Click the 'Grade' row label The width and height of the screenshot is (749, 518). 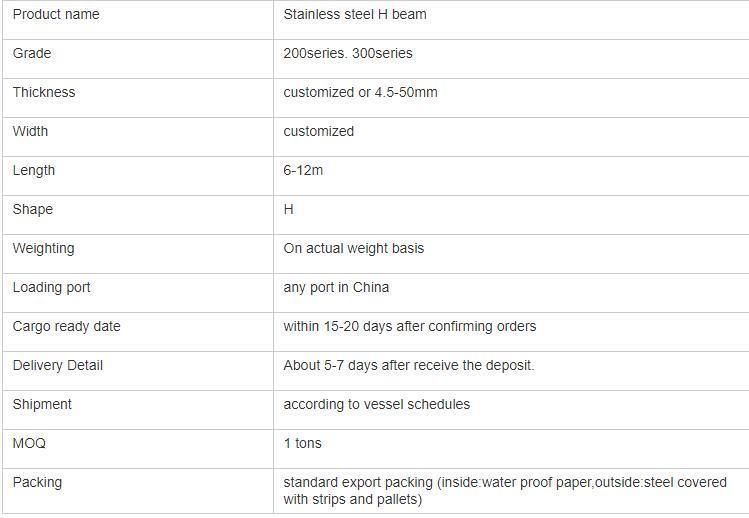pyautogui.click(x=32, y=53)
